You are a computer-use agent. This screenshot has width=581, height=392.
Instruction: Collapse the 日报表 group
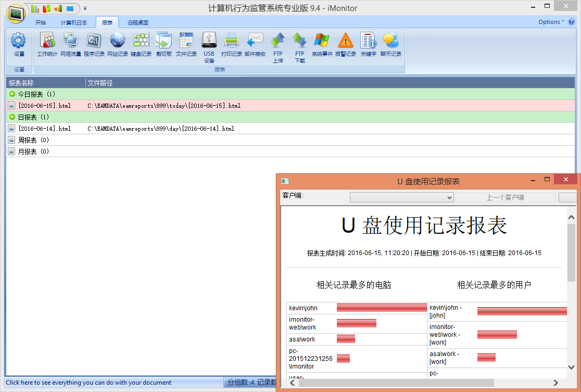pyautogui.click(x=12, y=117)
